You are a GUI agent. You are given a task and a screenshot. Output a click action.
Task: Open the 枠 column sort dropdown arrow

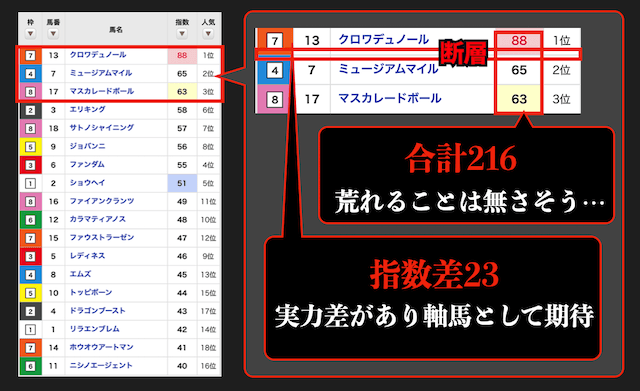[x=30, y=33]
